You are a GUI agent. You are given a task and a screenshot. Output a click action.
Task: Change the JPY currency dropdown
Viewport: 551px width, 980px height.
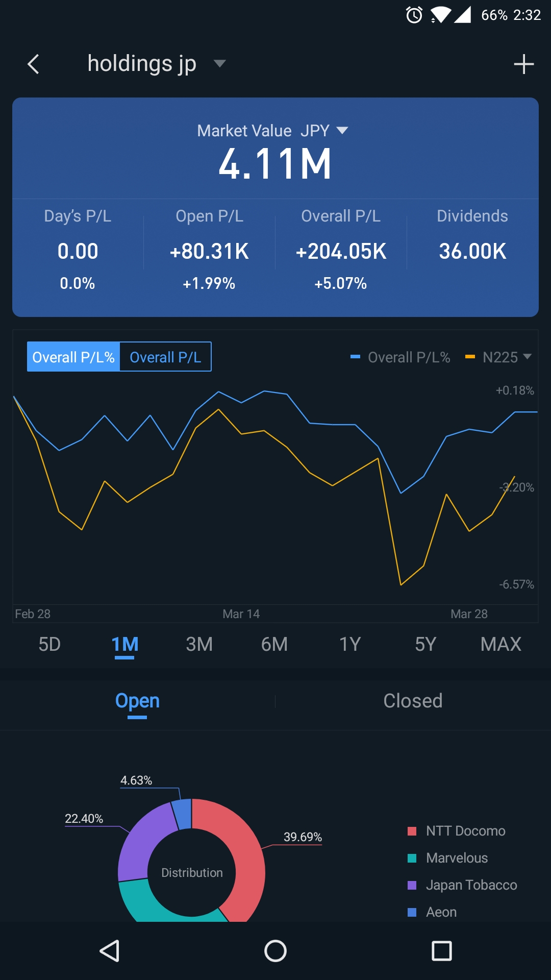click(x=324, y=131)
